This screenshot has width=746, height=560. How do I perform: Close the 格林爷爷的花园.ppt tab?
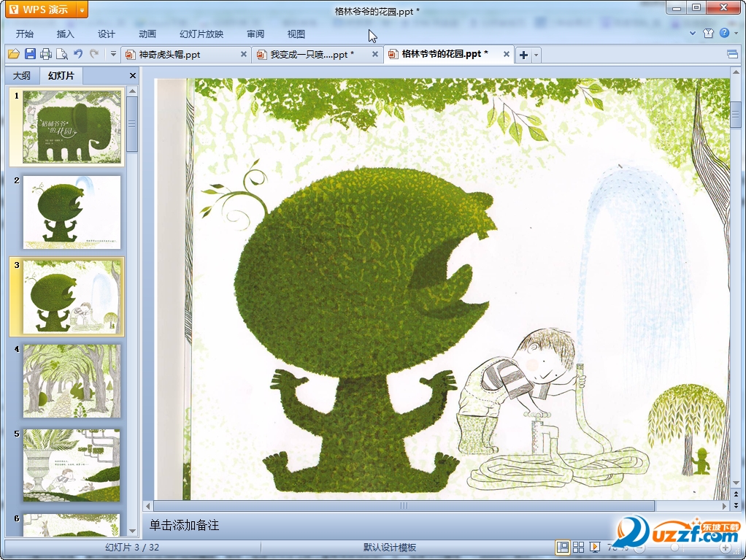click(x=507, y=54)
